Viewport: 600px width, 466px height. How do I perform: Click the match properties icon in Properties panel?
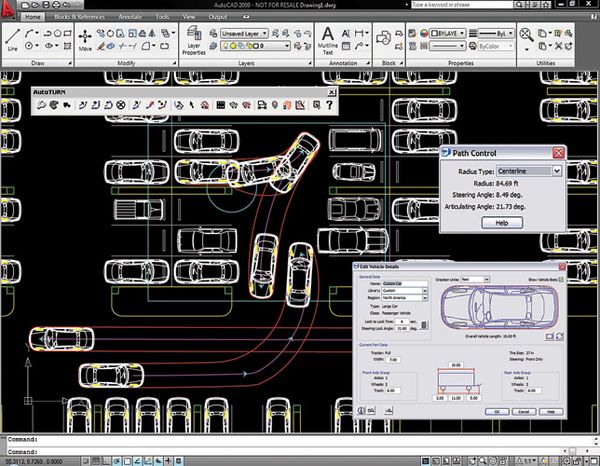(x=412, y=33)
